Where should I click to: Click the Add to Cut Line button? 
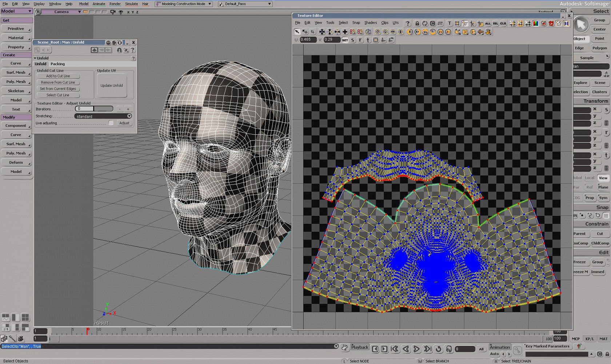tap(58, 76)
